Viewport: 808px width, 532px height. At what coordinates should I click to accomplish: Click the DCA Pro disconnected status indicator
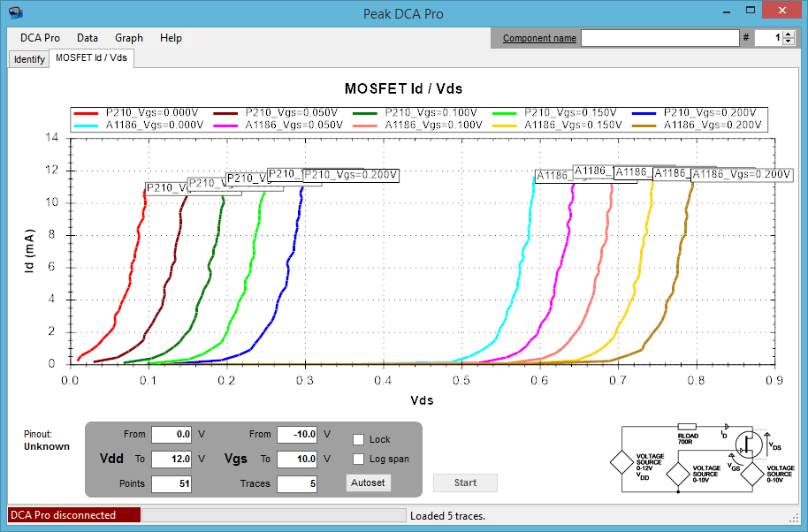click(x=74, y=515)
